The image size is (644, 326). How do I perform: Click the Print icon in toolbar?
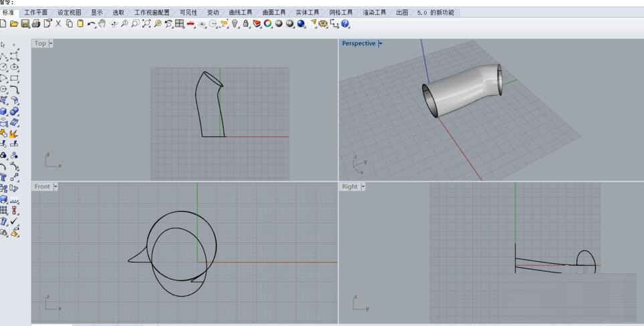[x=36, y=24]
